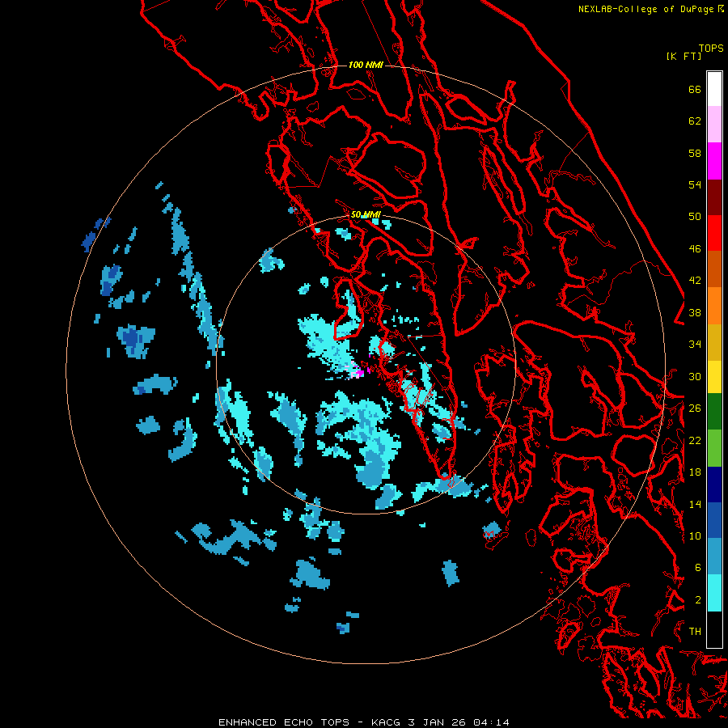The width and height of the screenshot is (728, 728).
Task: Click the 54 legend value
Action: (695, 184)
